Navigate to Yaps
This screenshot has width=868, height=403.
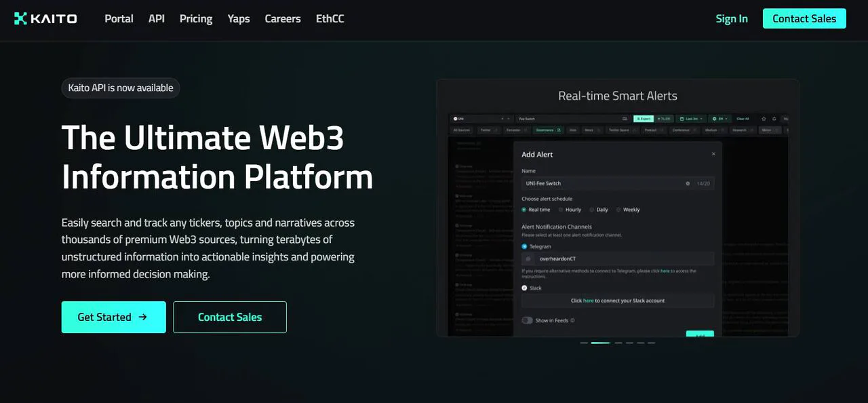tap(239, 18)
